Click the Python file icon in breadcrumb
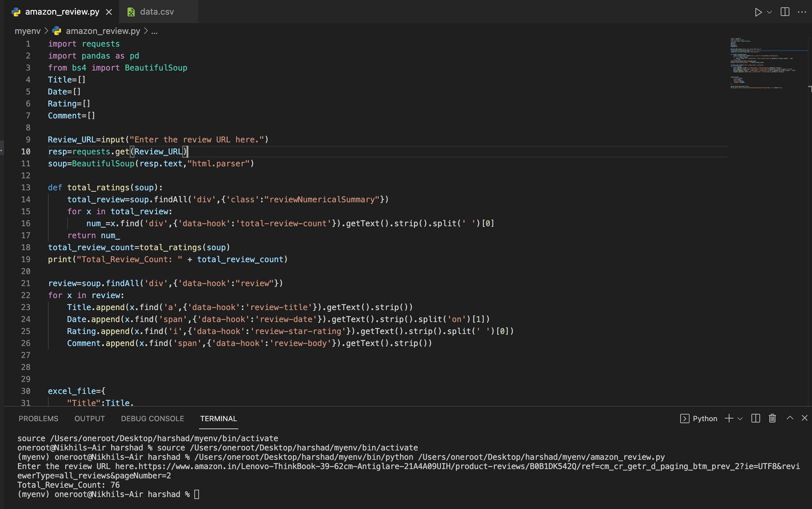 (57, 31)
